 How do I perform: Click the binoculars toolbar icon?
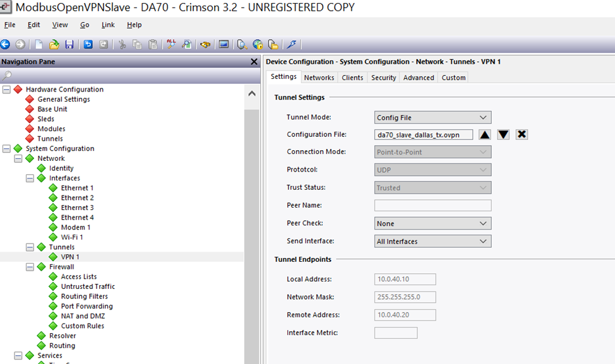[x=205, y=45]
